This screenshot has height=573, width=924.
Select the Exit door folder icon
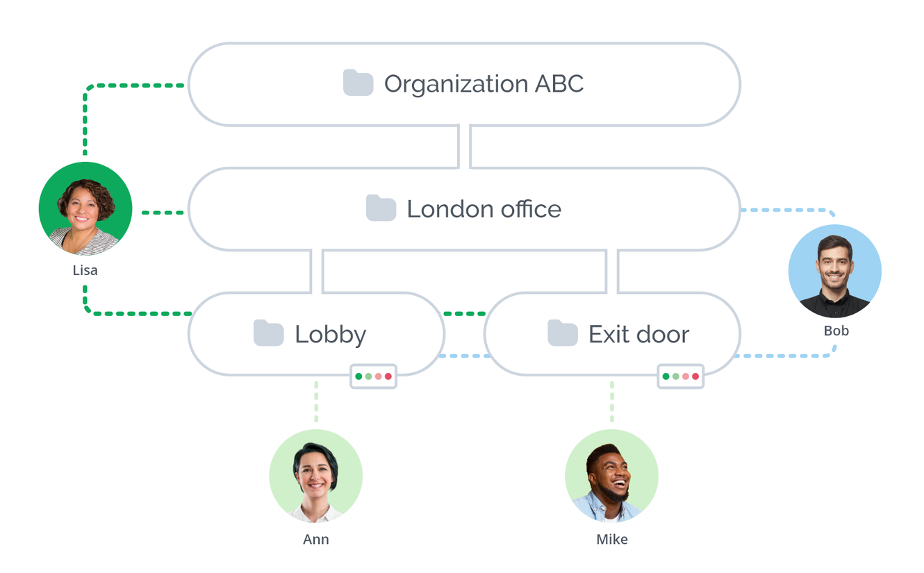[x=563, y=333]
